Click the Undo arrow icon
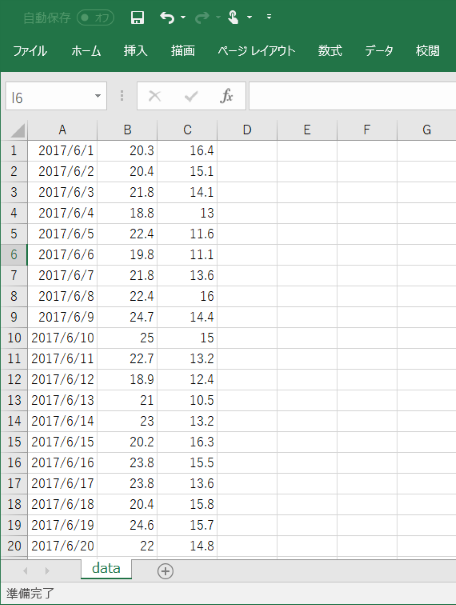The width and height of the screenshot is (456, 605). click(167, 17)
